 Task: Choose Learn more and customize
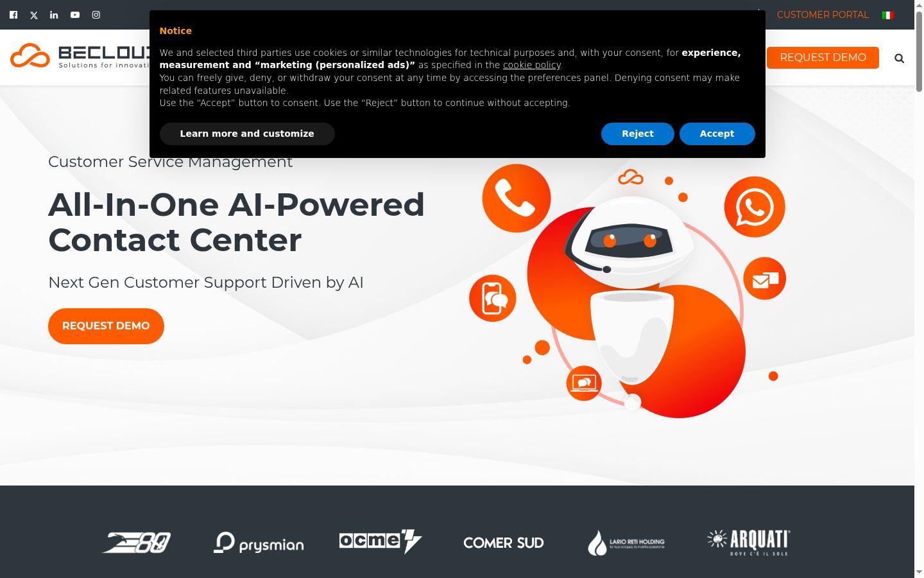click(247, 134)
